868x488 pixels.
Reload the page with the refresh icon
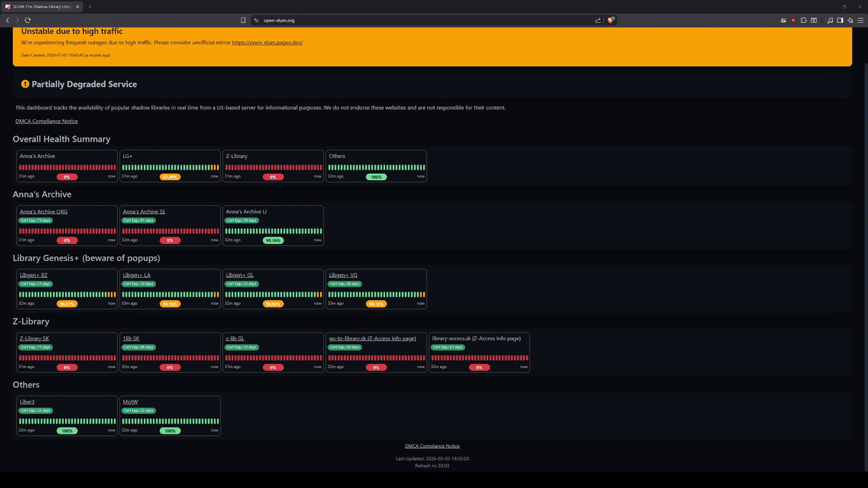(28, 20)
